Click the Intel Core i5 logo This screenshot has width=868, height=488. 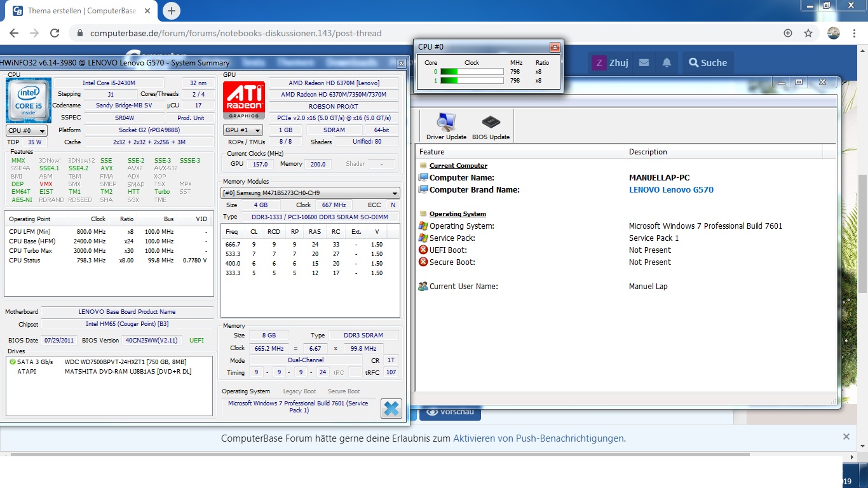click(x=29, y=101)
